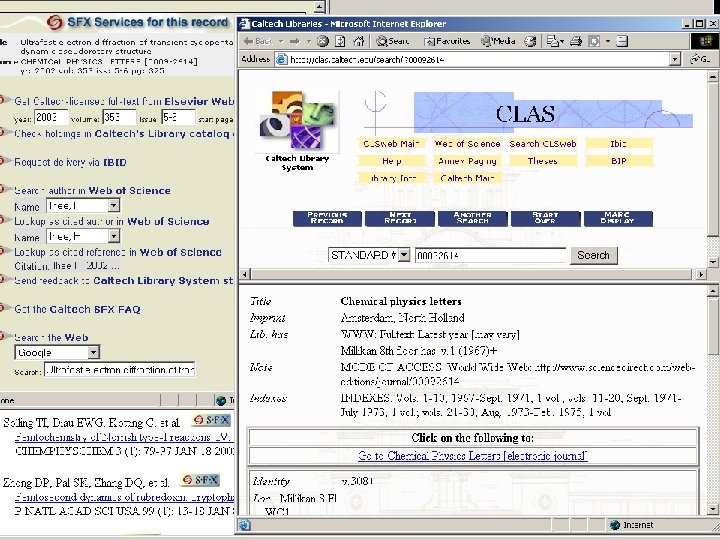Viewport: 720px width, 540px height.
Task: Open Go to Chemical Physics Letters electronic journal link
Action: click(x=472, y=456)
